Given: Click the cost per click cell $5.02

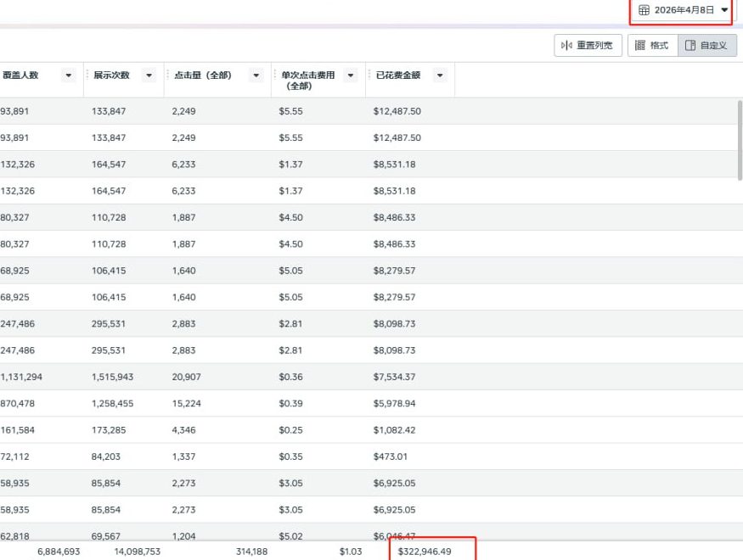Looking at the screenshot, I should 290,536.
